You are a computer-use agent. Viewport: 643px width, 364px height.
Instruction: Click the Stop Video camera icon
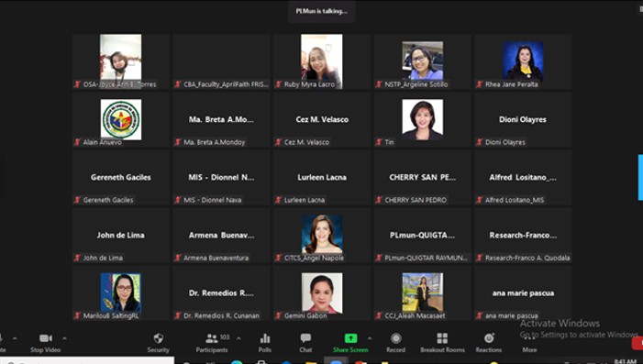pos(46,338)
